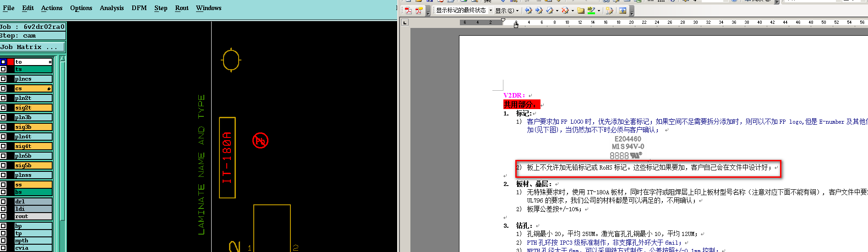Toggle the checkbox for layer to
868x252 pixels.
[x=3, y=61]
